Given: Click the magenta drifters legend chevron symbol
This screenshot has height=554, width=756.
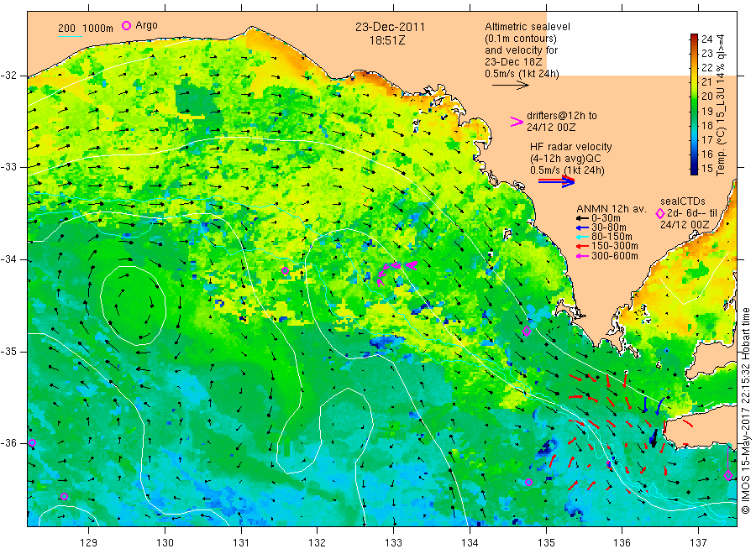Looking at the screenshot, I should point(517,122).
